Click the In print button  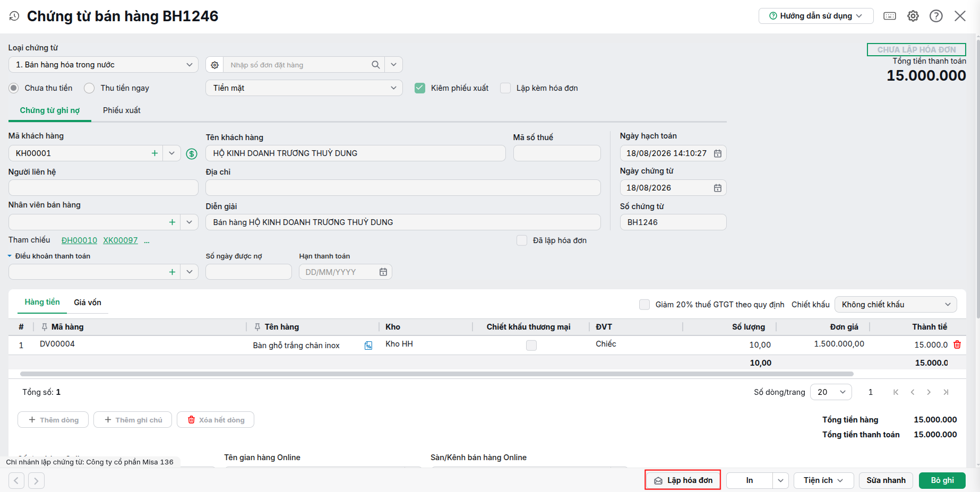pos(750,481)
